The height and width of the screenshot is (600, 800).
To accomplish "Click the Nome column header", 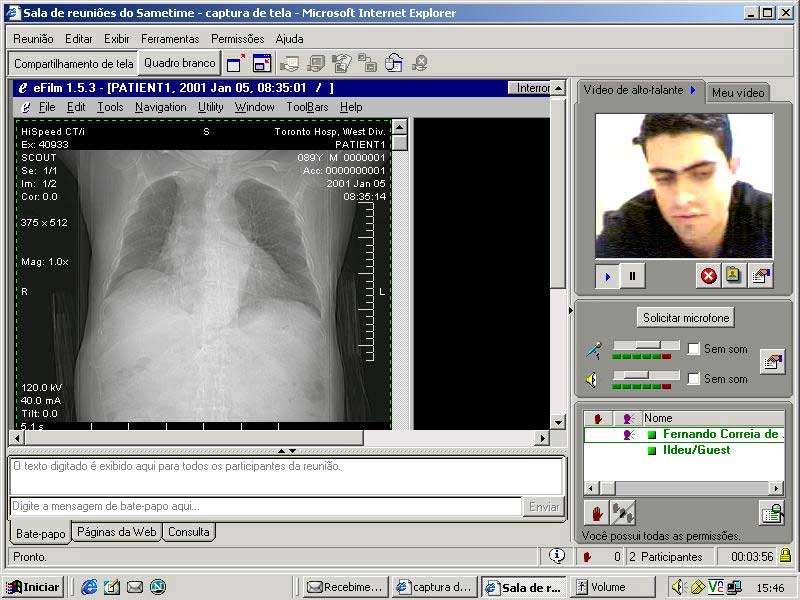I will (x=713, y=419).
